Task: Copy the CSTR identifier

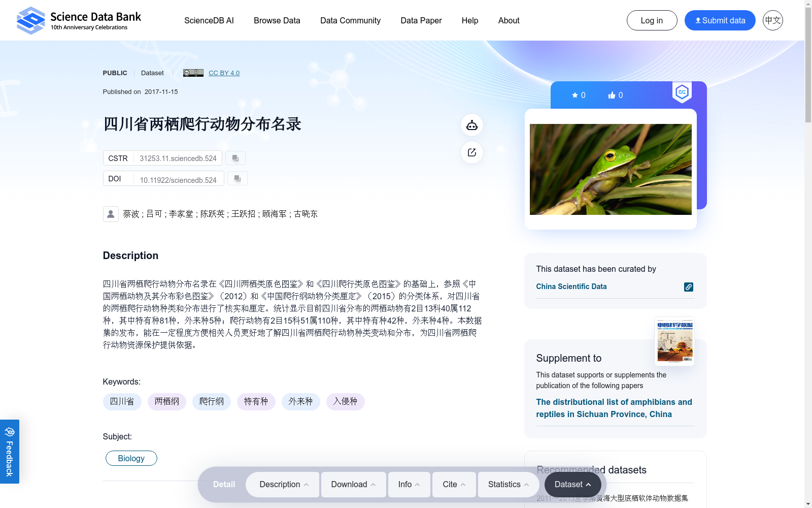Action: pos(235,158)
